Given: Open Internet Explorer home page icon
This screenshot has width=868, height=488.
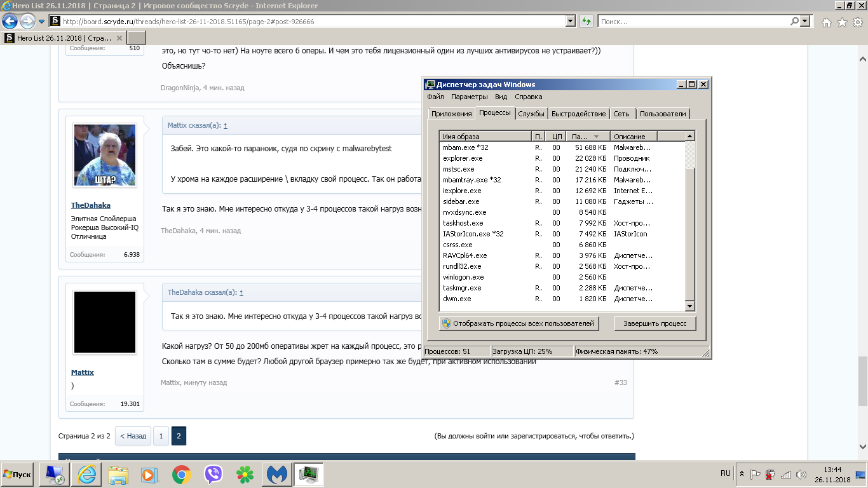Looking at the screenshot, I should click(x=826, y=22).
